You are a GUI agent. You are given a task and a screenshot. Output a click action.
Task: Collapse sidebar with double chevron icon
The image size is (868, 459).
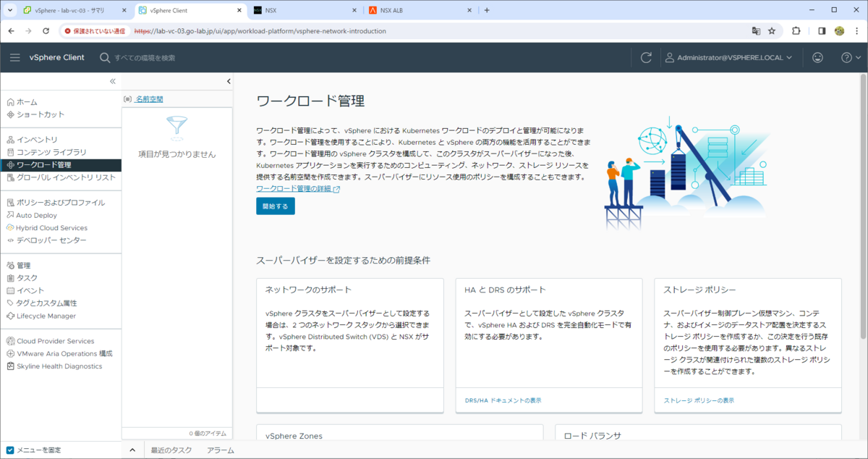pyautogui.click(x=112, y=81)
